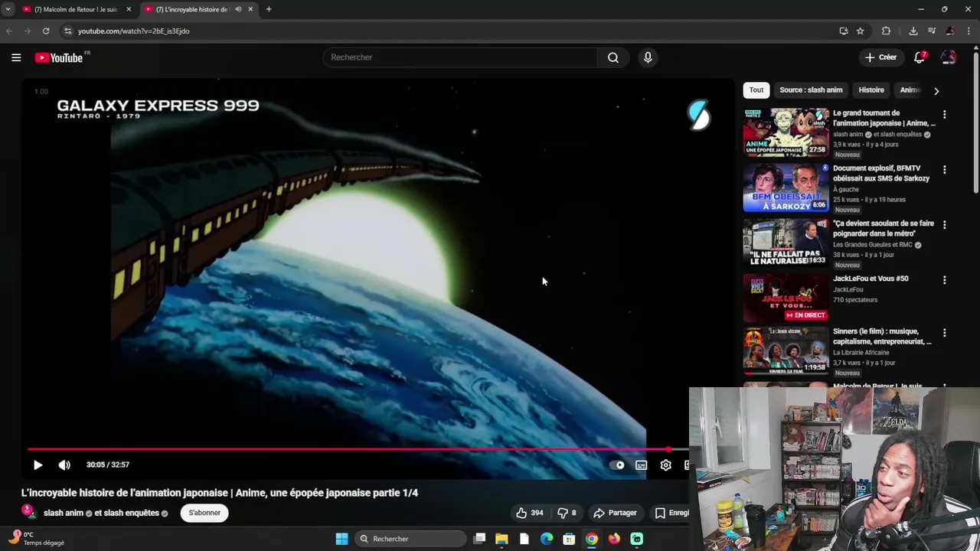
Task: Close the Malcolm de Retour tab
Action: coord(129,9)
